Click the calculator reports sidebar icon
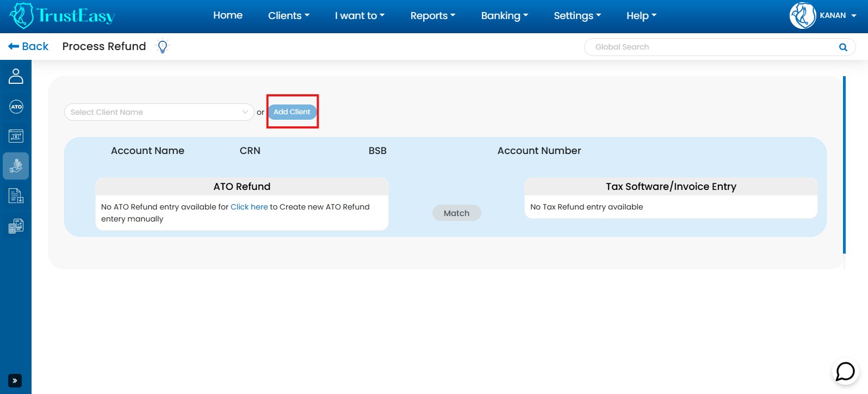 coord(16,226)
